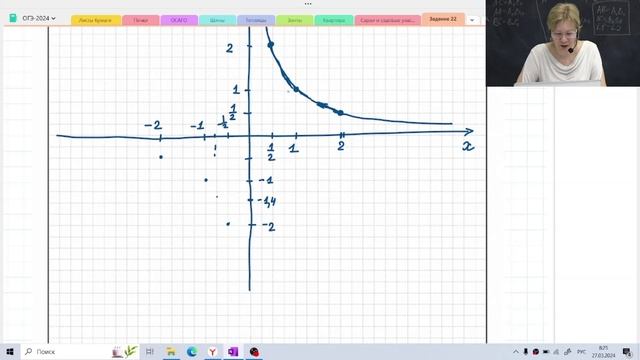Open the light green section tab

(295, 20)
